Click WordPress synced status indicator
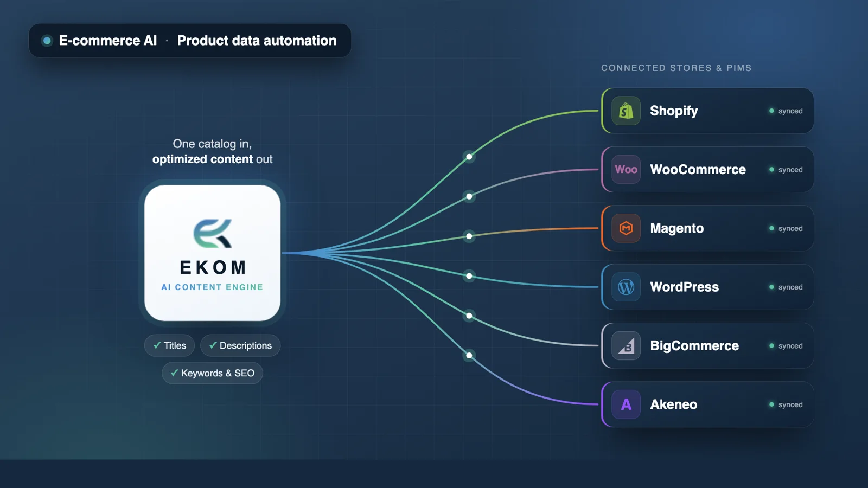Image resolution: width=868 pixels, height=488 pixels. (786, 287)
